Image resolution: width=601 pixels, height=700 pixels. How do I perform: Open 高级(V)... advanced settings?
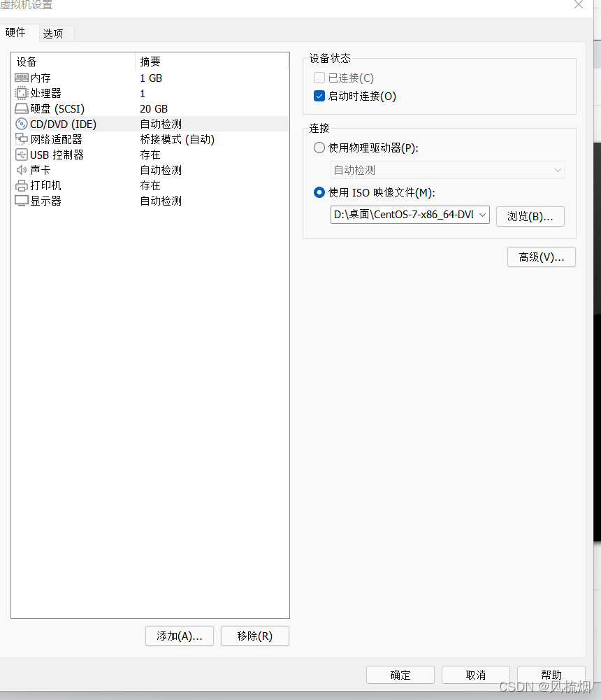541,257
